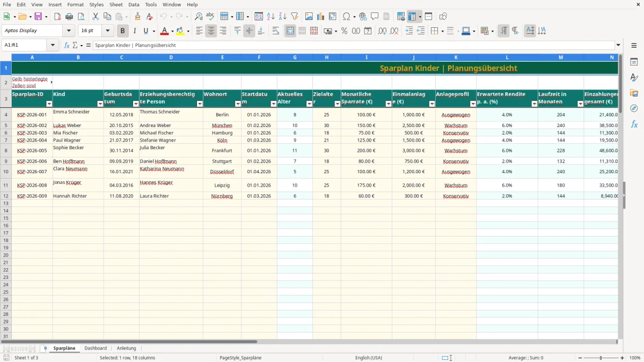Clone formatting with the paintbrush icon
The image size is (644, 362).
coord(138,17)
